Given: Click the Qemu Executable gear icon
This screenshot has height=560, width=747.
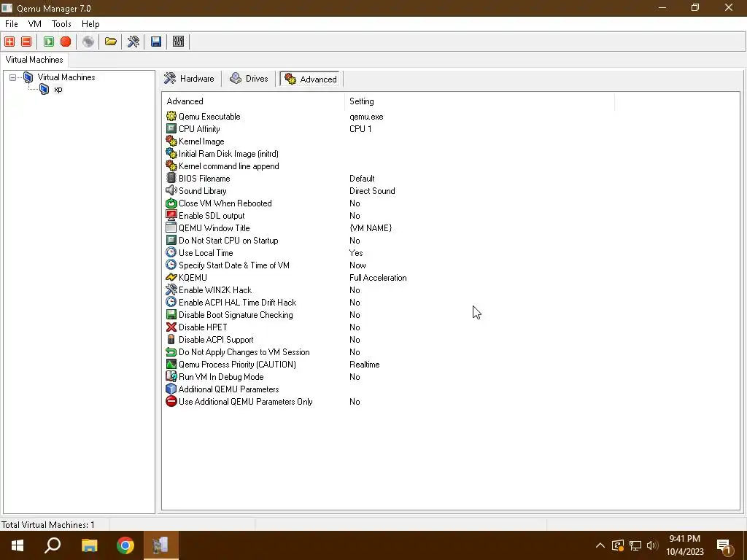Looking at the screenshot, I should (171, 116).
